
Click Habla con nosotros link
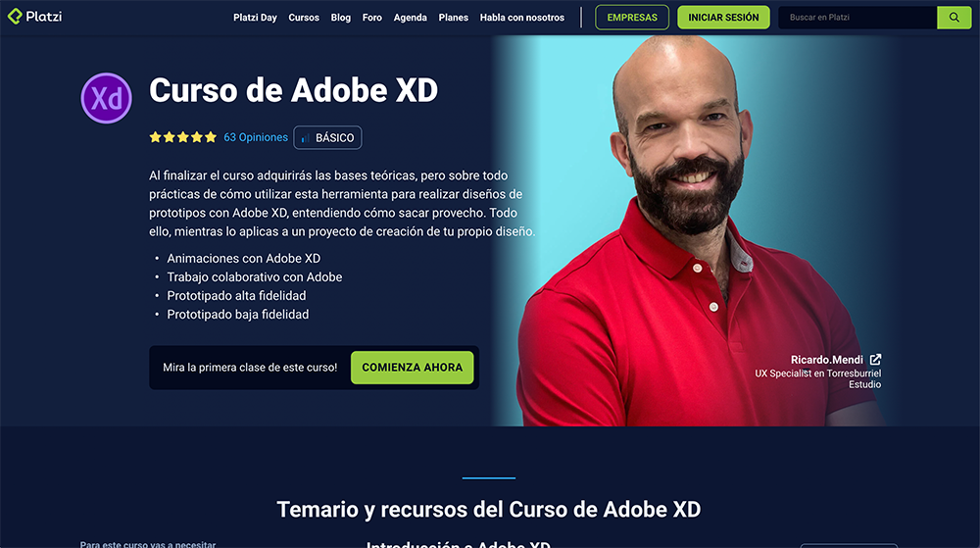click(522, 18)
